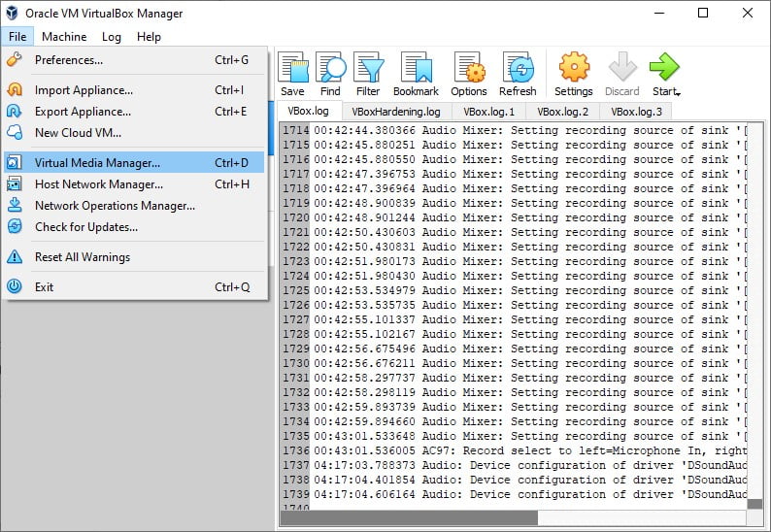Screen dimensions: 771x532
Task: Choose Exit from the File menu
Action: (x=134, y=287)
